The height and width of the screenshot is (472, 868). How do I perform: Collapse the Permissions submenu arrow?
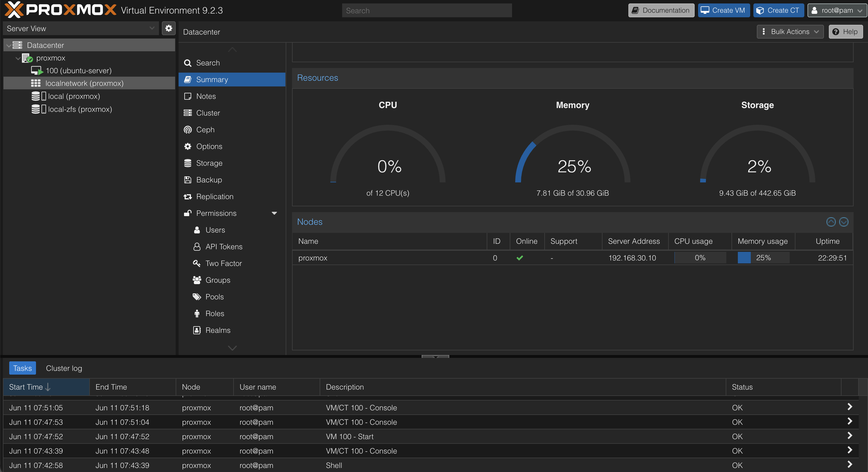click(274, 213)
